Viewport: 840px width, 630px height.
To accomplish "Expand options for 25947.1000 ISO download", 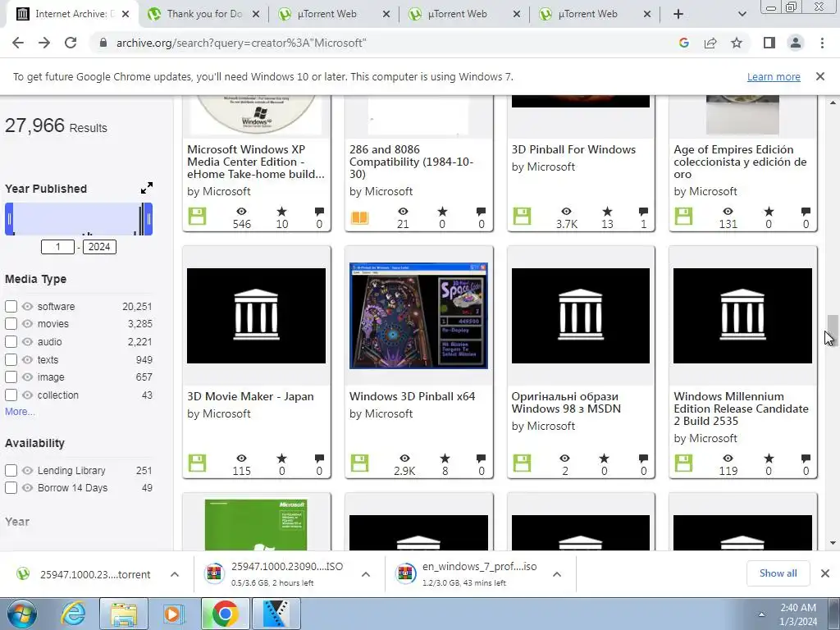I will coord(366,574).
